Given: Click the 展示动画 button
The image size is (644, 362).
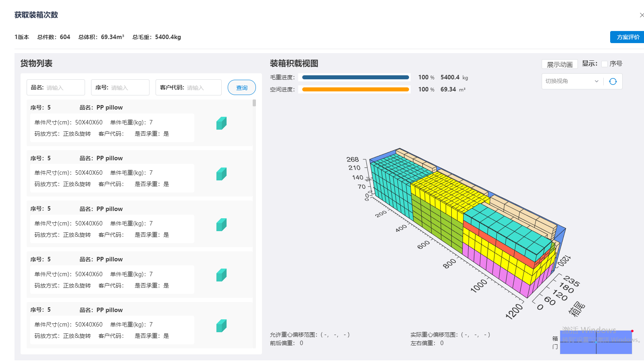Looking at the screenshot, I should click(559, 64).
